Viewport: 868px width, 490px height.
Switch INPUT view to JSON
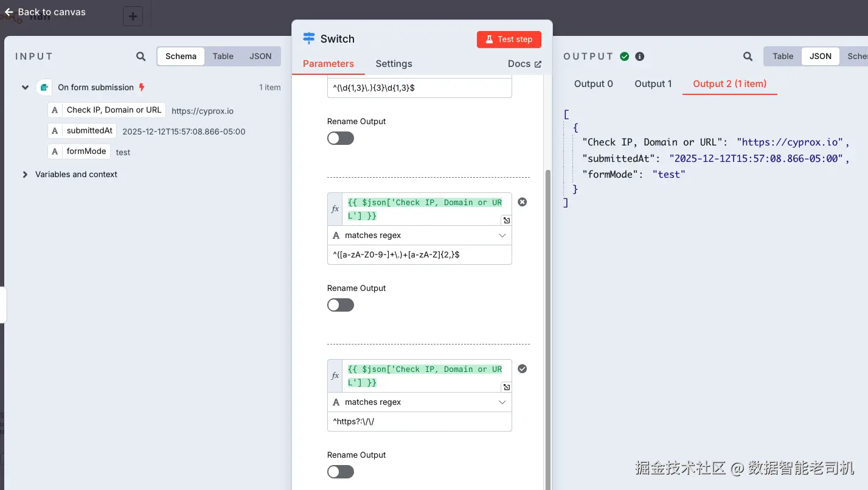[x=260, y=56]
